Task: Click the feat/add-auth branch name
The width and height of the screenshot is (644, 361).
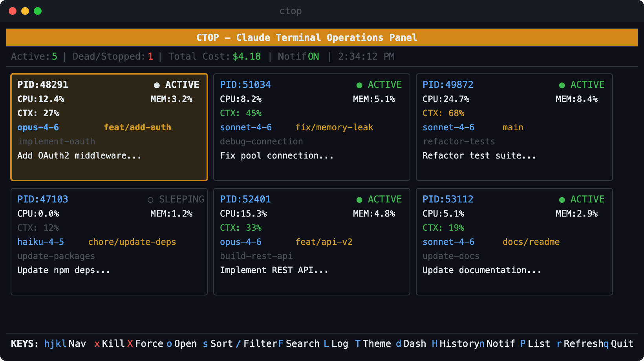Action: (x=137, y=128)
